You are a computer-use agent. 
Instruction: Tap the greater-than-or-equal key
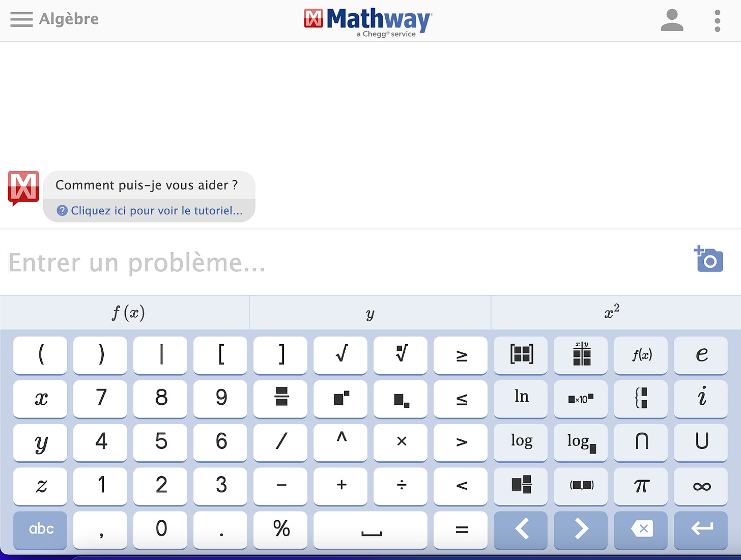(x=461, y=355)
